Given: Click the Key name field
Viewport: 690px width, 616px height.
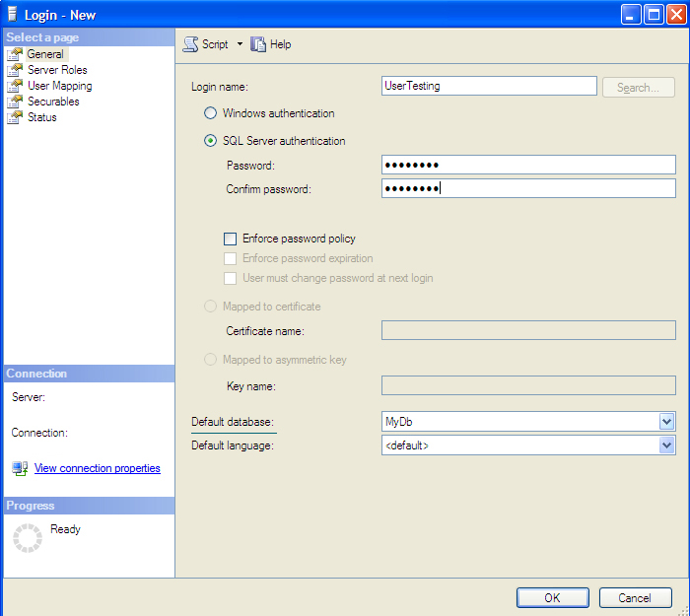Looking at the screenshot, I should pos(528,385).
